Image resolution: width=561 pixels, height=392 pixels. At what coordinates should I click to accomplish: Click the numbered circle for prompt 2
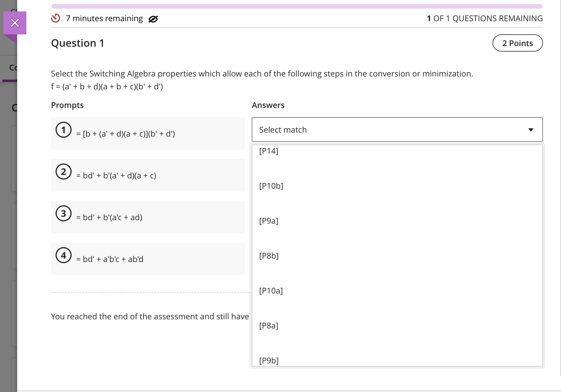[63, 172]
